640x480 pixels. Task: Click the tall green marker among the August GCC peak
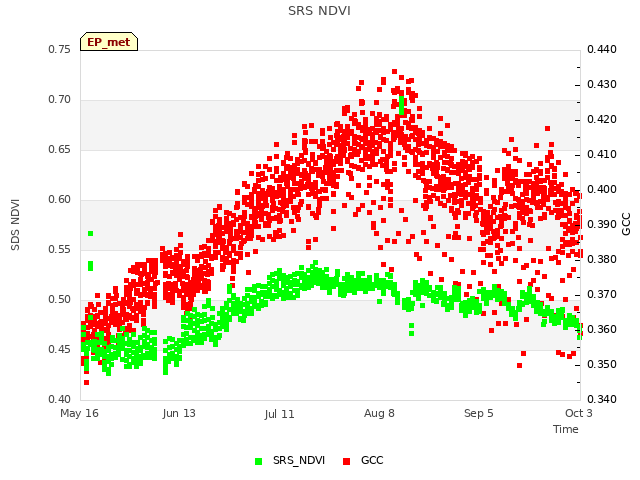(402, 106)
